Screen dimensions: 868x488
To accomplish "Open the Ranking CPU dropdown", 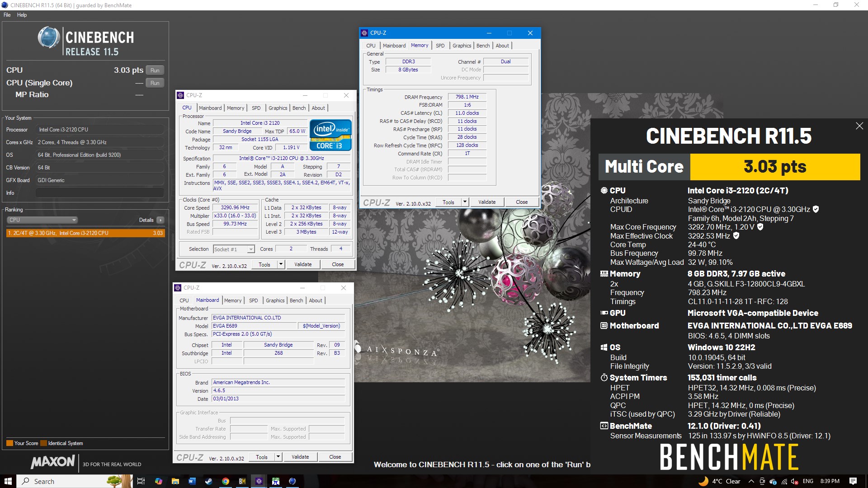I will coord(42,220).
